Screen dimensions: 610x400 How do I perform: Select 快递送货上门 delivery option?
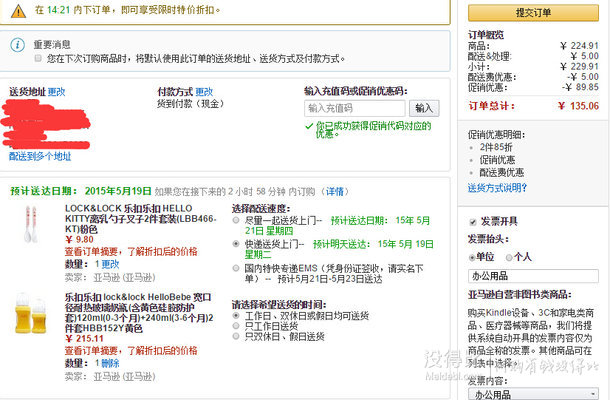[x=236, y=244]
